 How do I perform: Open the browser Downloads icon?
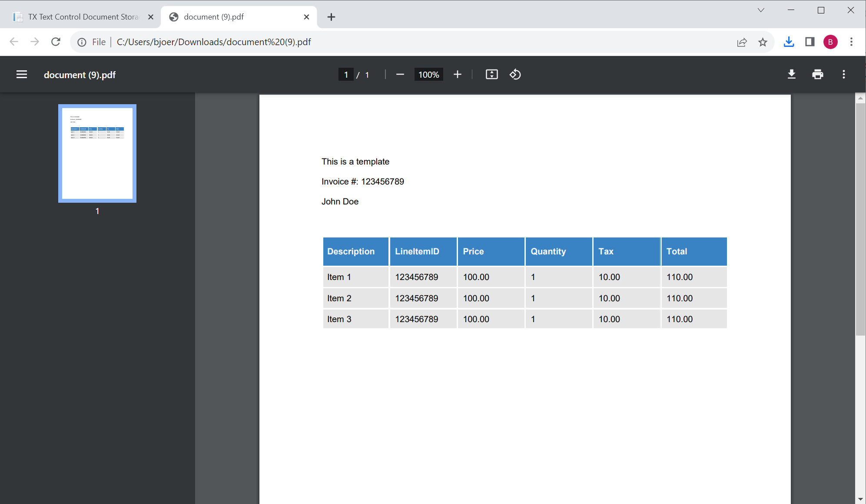[x=789, y=42]
